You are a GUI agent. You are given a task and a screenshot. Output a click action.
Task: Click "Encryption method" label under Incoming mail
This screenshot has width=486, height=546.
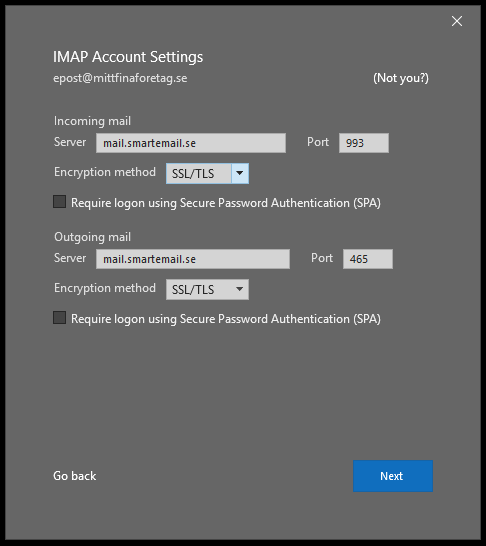click(x=105, y=172)
